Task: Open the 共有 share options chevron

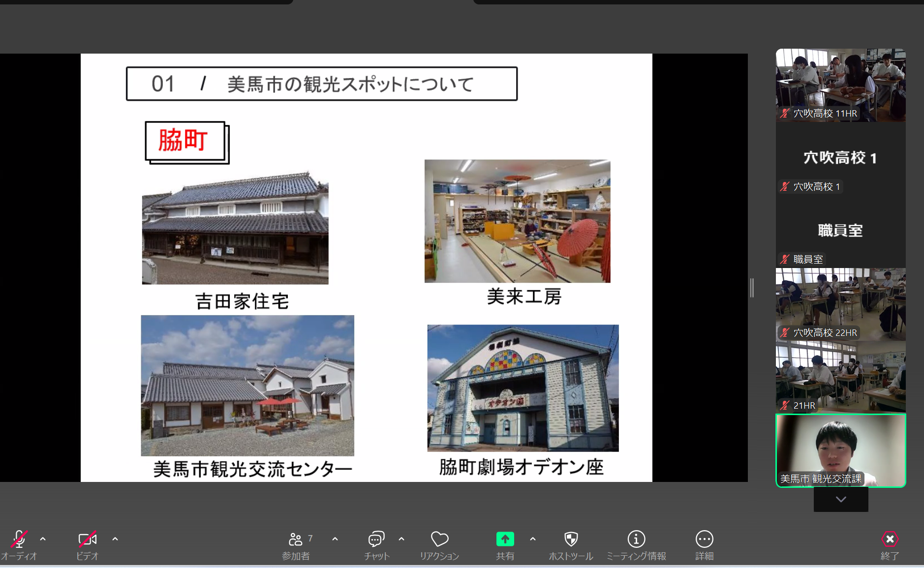Action: (x=533, y=539)
